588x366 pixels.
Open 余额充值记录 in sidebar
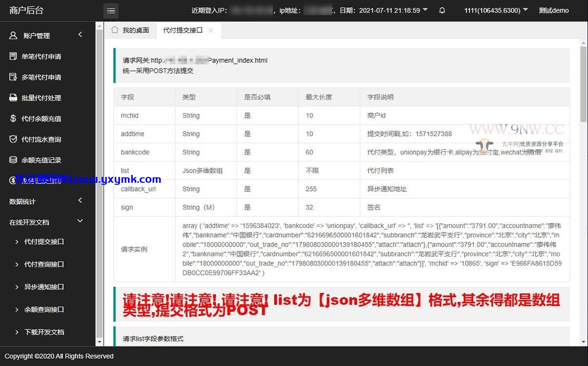coord(41,160)
